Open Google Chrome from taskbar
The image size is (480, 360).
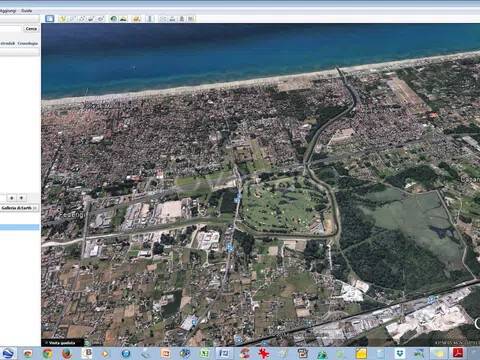point(48,353)
